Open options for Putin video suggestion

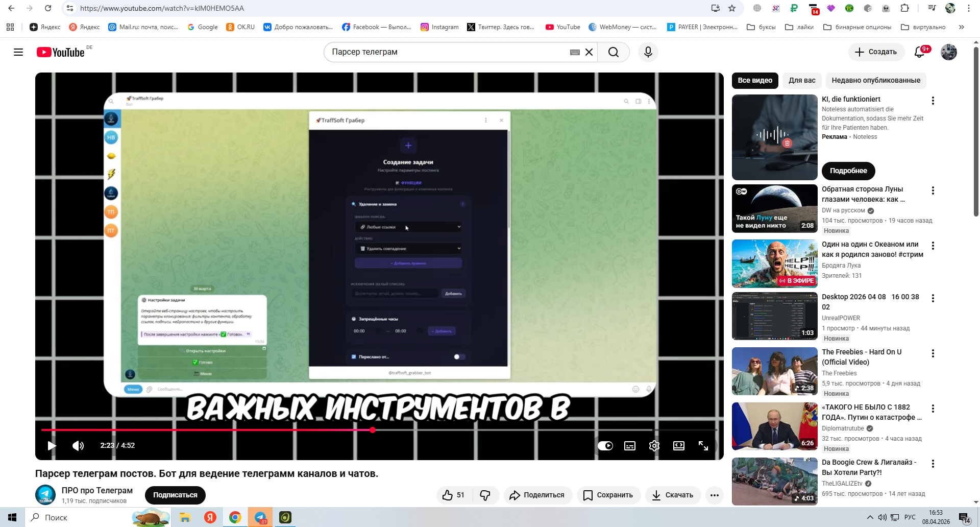pos(933,409)
